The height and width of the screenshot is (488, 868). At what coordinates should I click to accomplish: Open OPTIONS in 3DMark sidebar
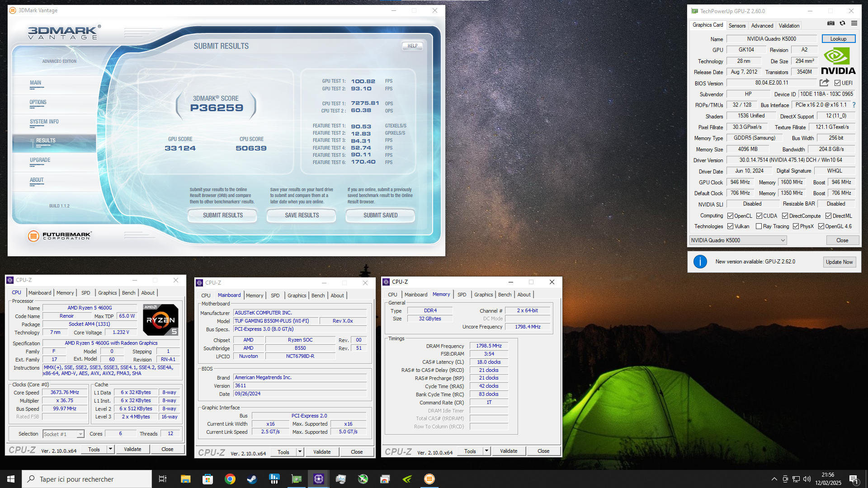click(x=38, y=102)
